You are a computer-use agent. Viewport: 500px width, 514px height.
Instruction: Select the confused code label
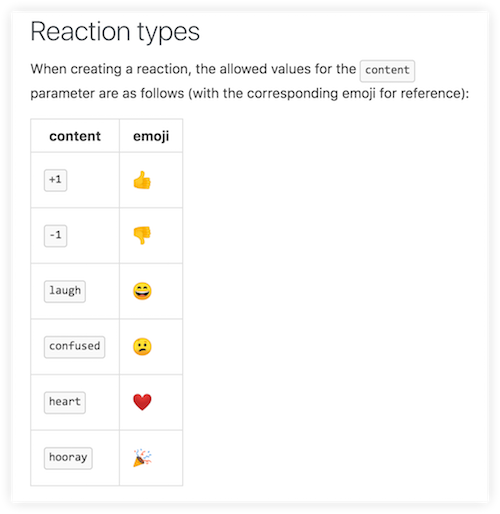74,347
